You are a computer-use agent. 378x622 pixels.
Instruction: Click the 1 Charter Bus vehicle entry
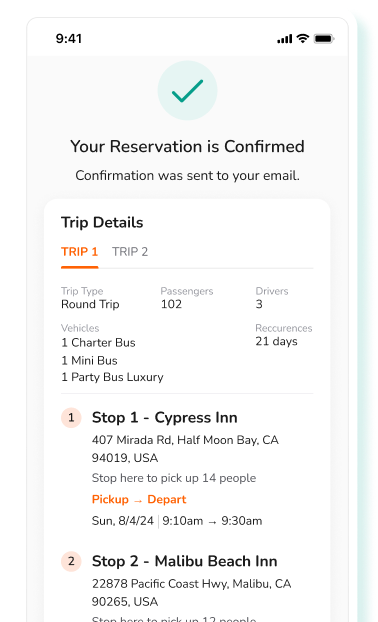pos(98,342)
